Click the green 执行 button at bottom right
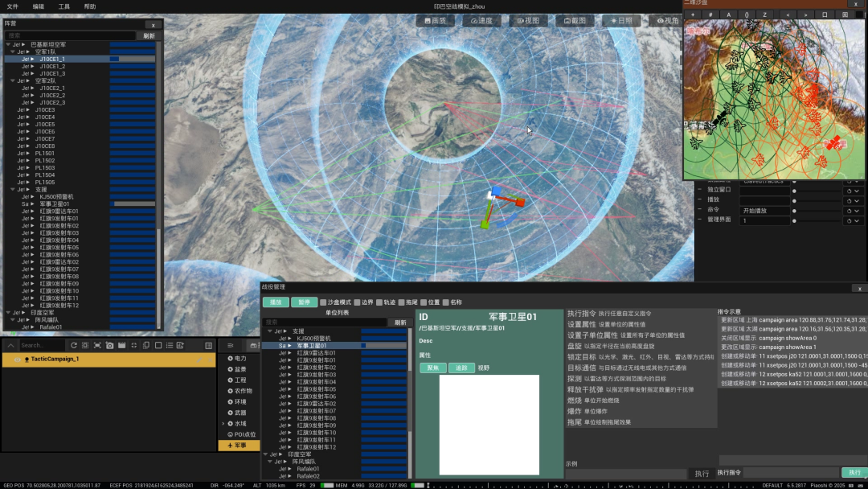The image size is (868, 489). point(854,472)
